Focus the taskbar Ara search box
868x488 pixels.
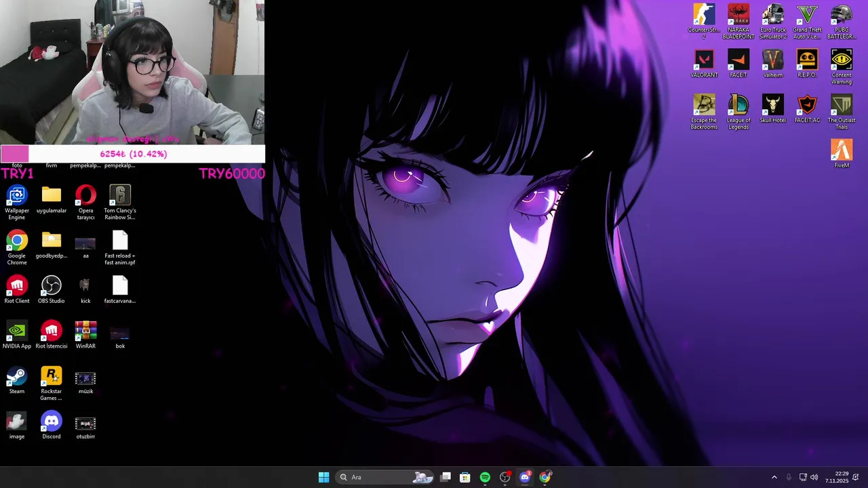tap(385, 477)
